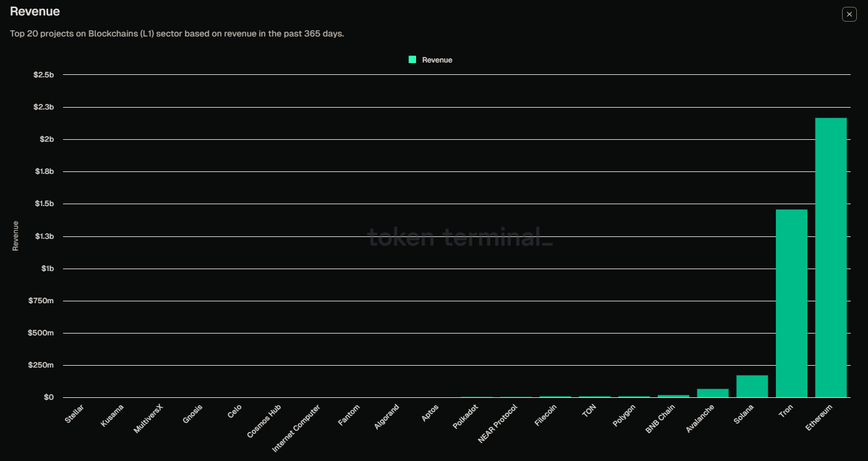Select the BNB Chain revenue bar
This screenshot has width=868, height=461.
tap(673, 396)
